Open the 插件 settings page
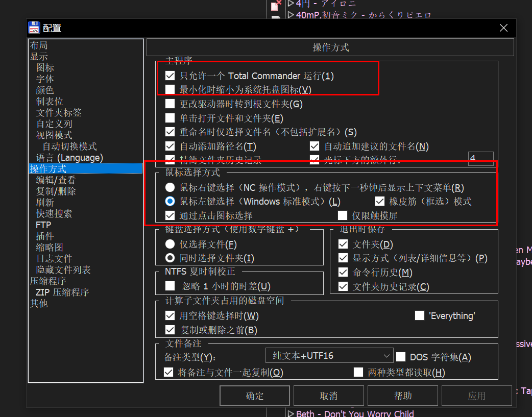 click(45, 236)
